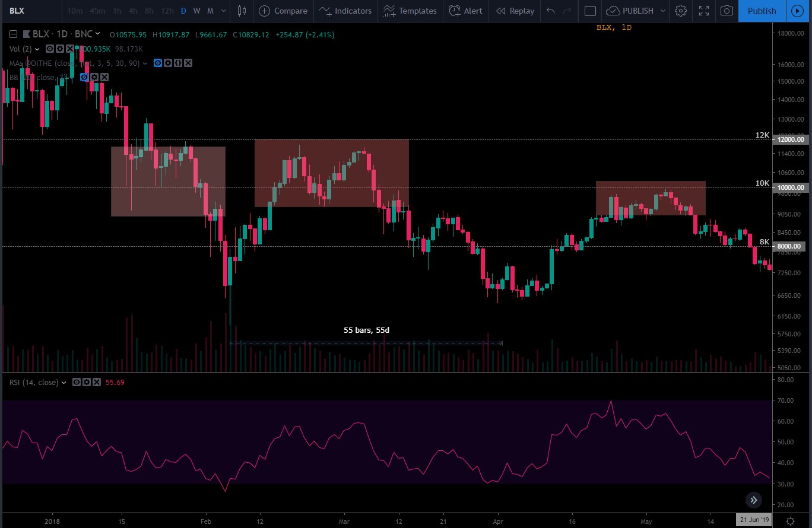Expand the Vol (2) indicator dropdown
This screenshot has width=812, height=528.
tap(37, 49)
